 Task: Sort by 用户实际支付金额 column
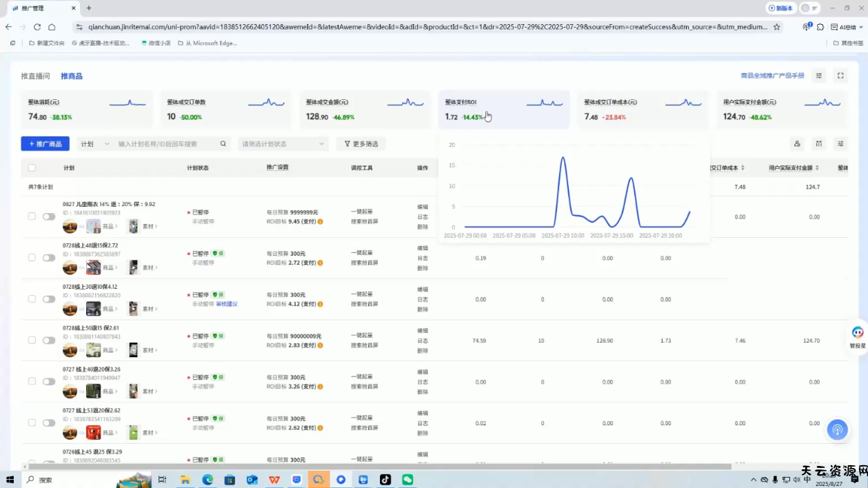(818, 168)
